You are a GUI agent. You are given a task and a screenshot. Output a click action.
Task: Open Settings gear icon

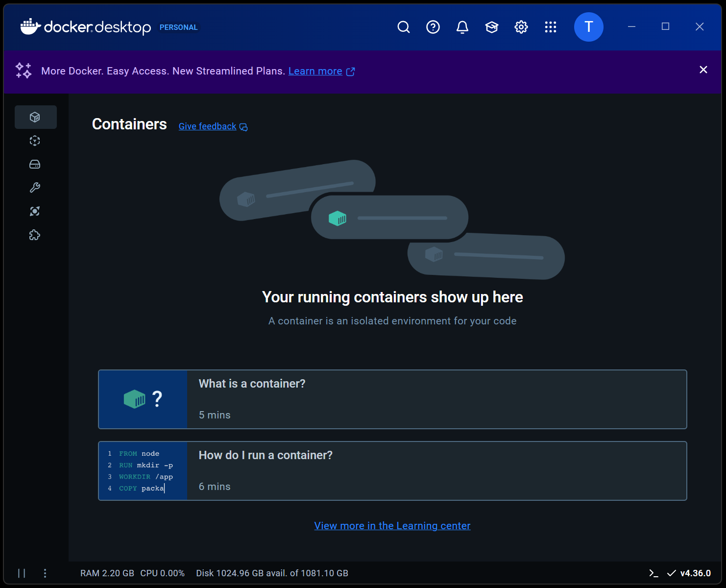tap(521, 27)
